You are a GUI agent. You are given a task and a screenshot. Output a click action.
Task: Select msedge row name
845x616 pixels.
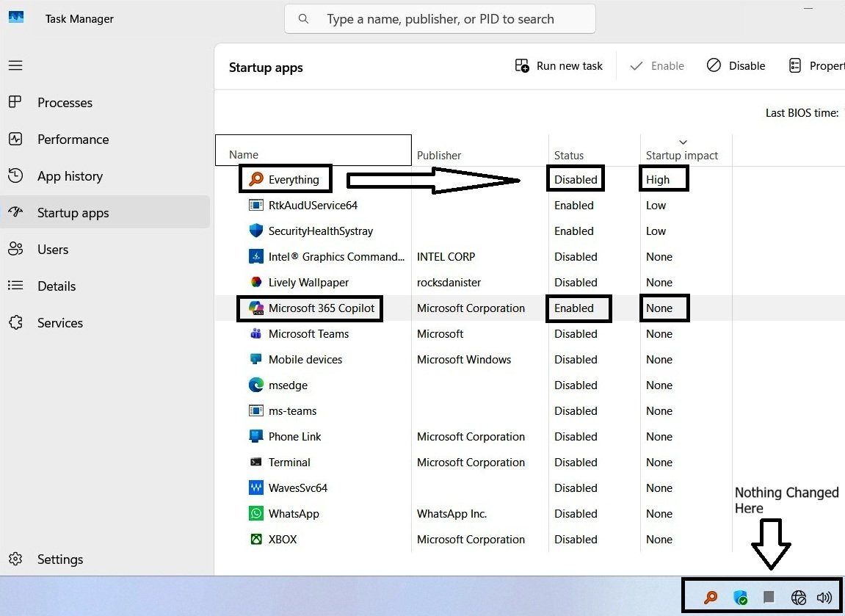(289, 385)
